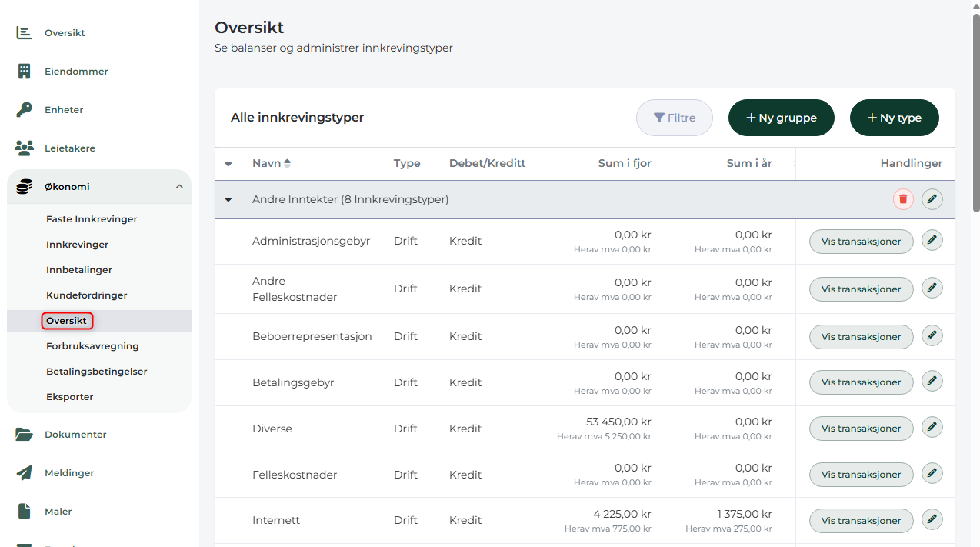Click the Andre Inntekter group name
Viewport: 980px width, 547px height.
[x=350, y=199]
